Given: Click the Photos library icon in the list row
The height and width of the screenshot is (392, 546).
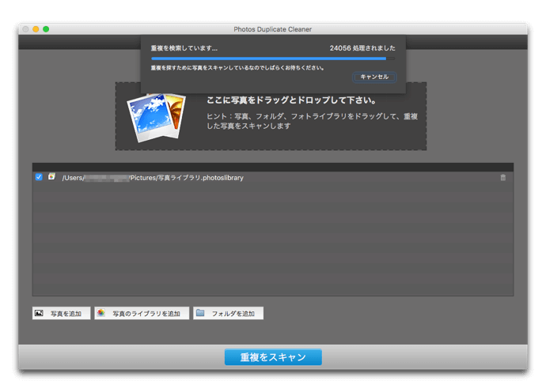Looking at the screenshot, I should coord(52,177).
